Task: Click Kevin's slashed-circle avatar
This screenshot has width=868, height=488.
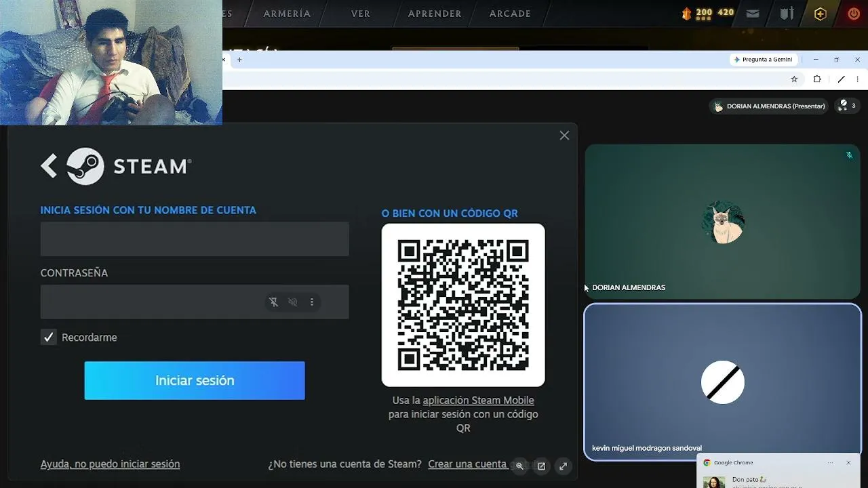Action: pos(723,382)
